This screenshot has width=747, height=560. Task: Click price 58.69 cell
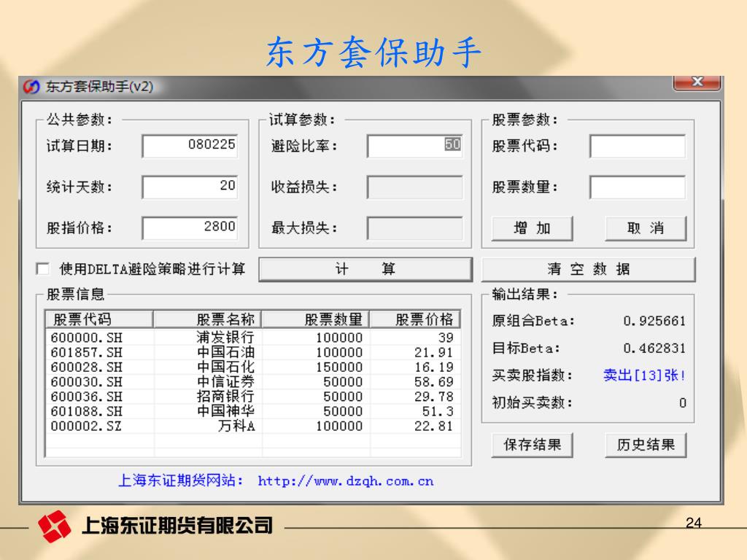(x=433, y=382)
